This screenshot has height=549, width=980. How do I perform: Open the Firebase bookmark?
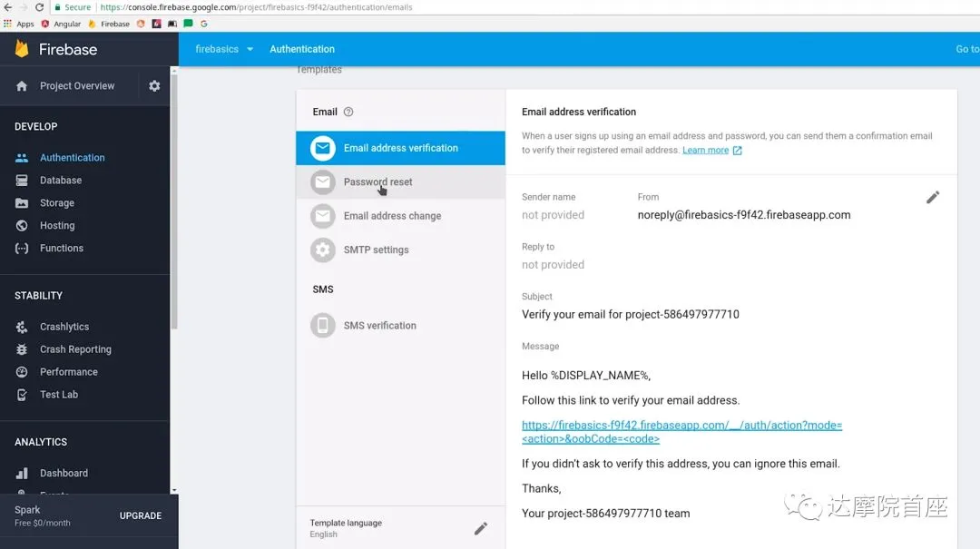point(109,24)
